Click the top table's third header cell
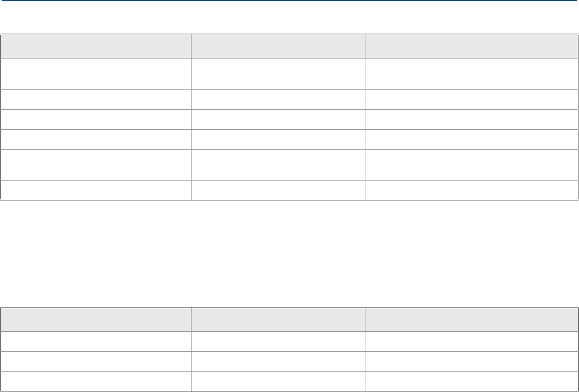 pos(471,47)
